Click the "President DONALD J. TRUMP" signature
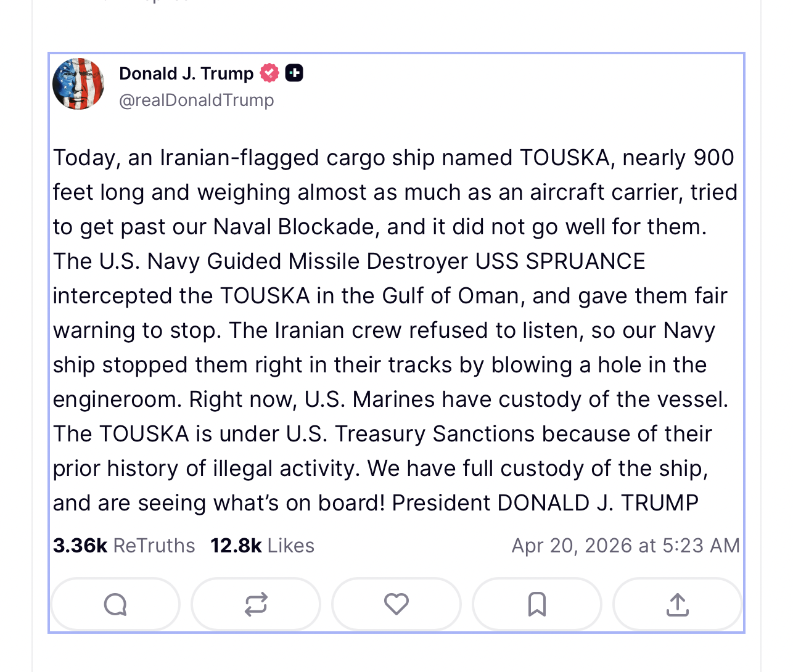This screenshot has width=793, height=672. pos(545,503)
